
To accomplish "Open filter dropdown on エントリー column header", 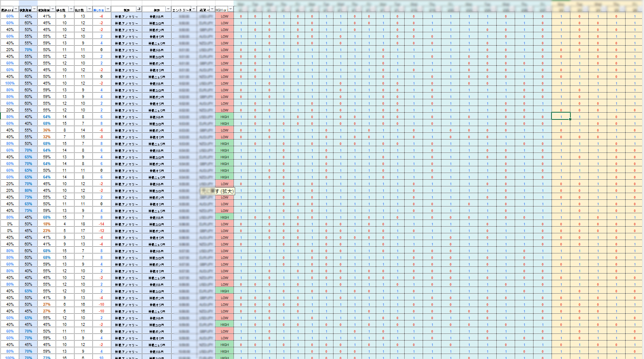I will (x=194, y=9).
